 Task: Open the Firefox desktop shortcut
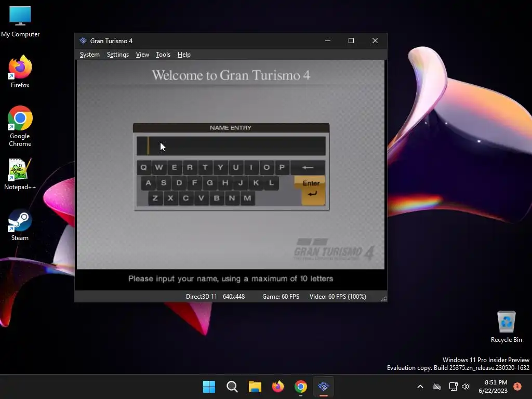pos(20,72)
